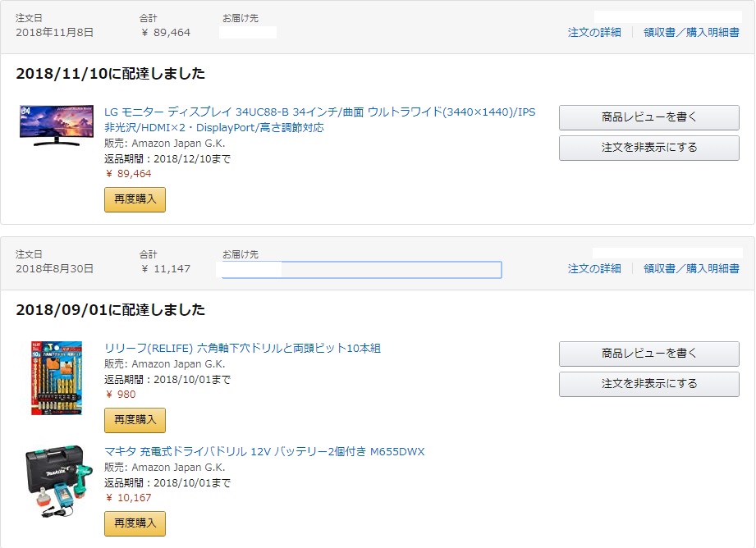Click the RELIFE drill bit set thumbnail

pos(57,378)
